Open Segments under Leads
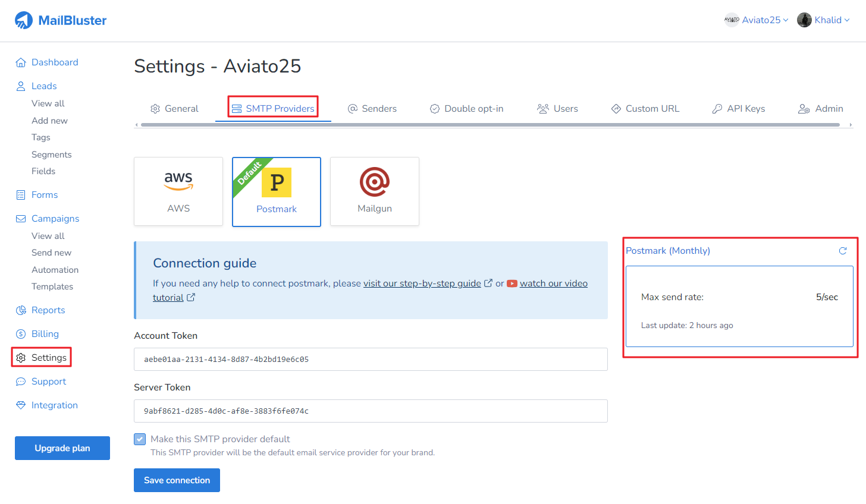 [x=52, y=155]
